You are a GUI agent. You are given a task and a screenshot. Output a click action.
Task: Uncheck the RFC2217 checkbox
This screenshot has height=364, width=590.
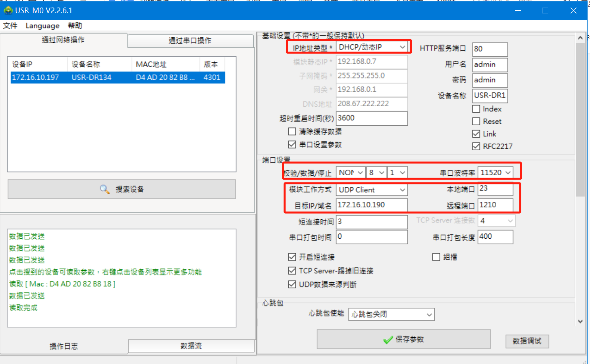(x=476, y=146)
